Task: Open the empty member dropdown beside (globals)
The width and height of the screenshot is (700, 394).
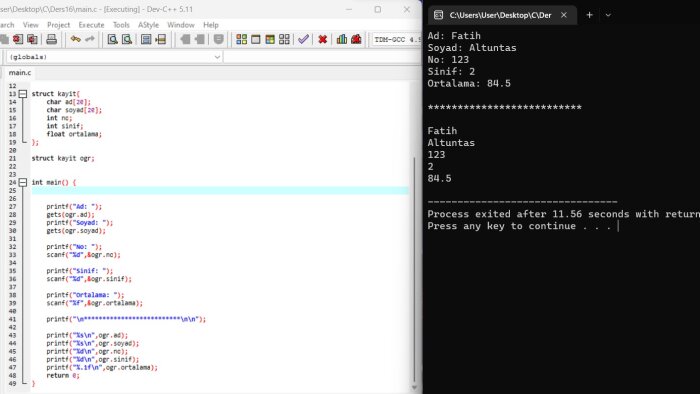Action: point(322,57)
